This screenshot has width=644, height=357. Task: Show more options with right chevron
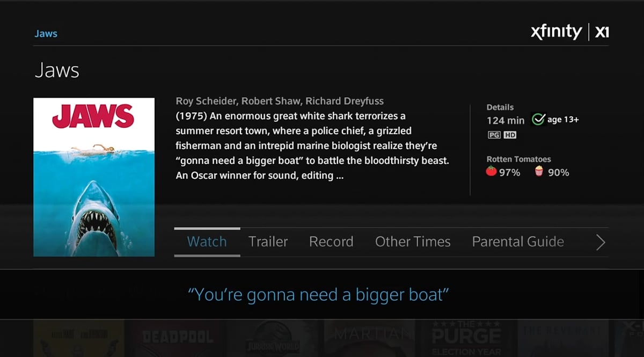click(601, 243)
